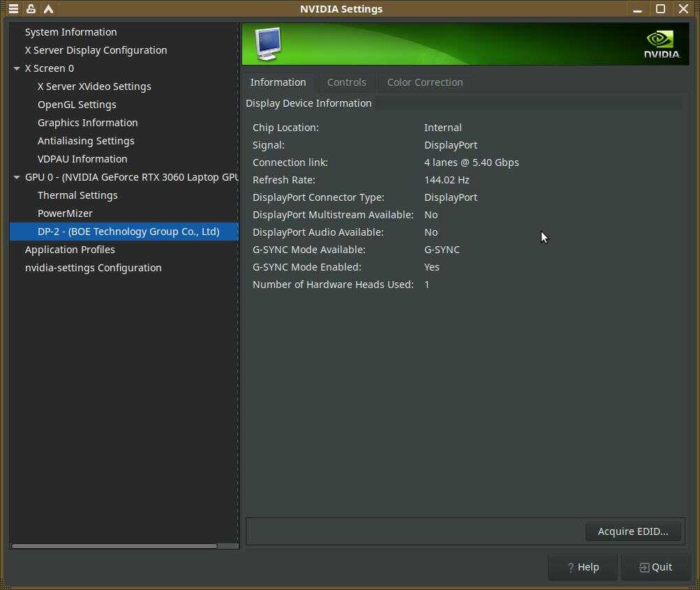Image resolution: width=700 pixels, height=590 pixels.
Task: Click the DisplayPort Multistream Available label
Action: click(x=333, y=215)
